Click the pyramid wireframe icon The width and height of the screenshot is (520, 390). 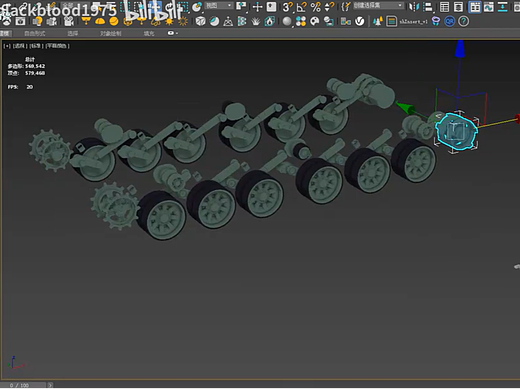pyautogui.click(x=228, y=21)
